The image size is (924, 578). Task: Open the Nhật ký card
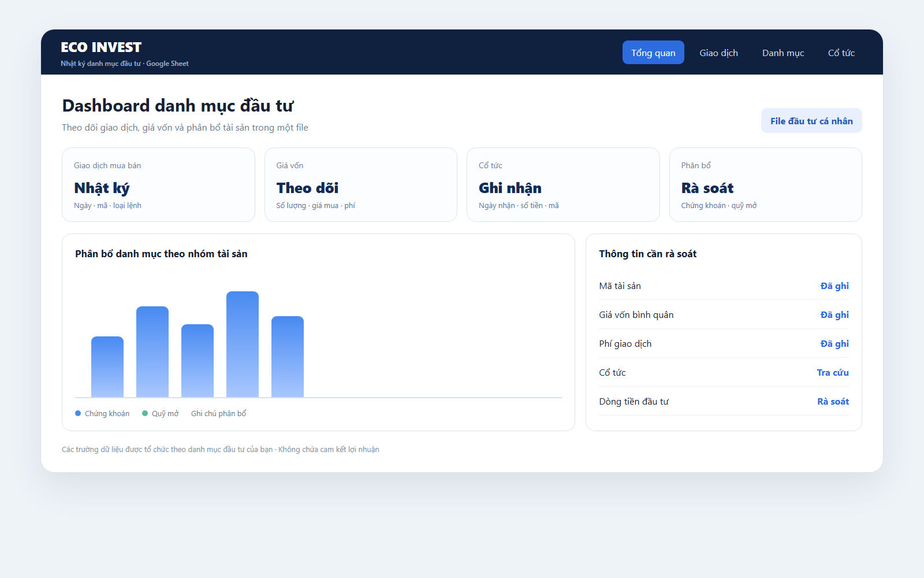[x=158, y=184]
